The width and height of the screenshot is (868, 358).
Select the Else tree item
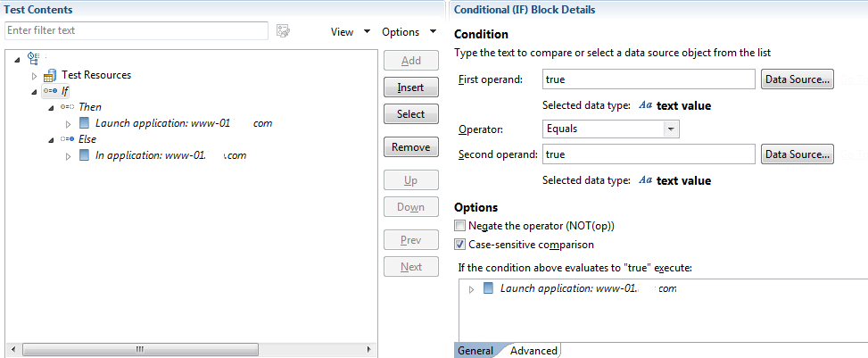87,139
